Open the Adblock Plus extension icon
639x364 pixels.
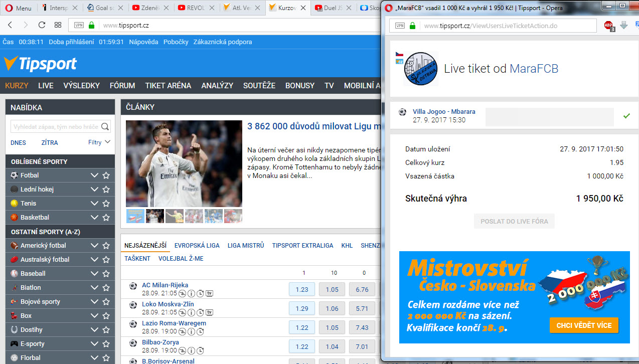(x=609, y=26)
